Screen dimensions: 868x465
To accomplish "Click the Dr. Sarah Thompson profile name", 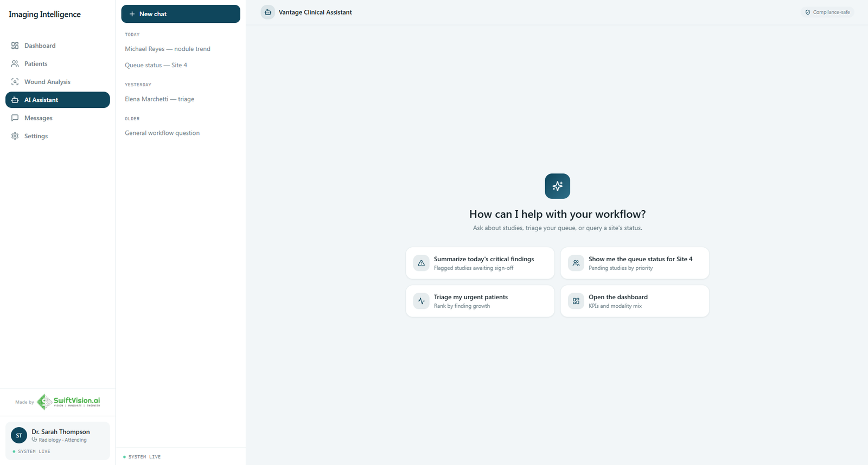I will [61, 432].
